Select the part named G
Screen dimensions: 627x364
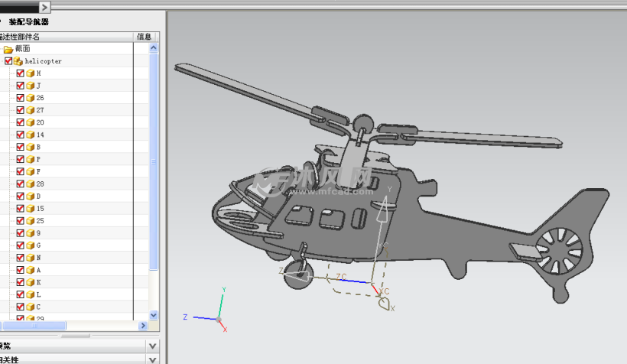coord(38,245)
